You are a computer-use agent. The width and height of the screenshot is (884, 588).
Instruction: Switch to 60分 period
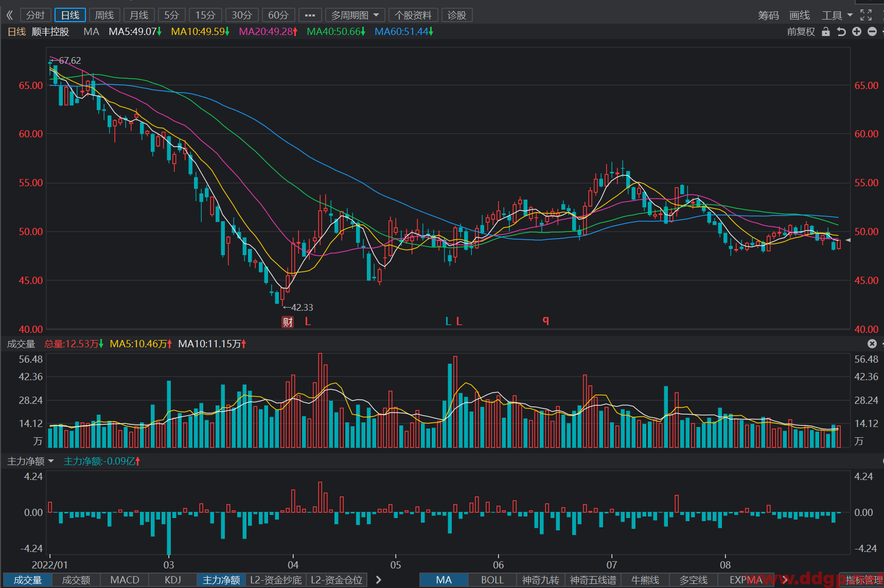click(278, 15)
